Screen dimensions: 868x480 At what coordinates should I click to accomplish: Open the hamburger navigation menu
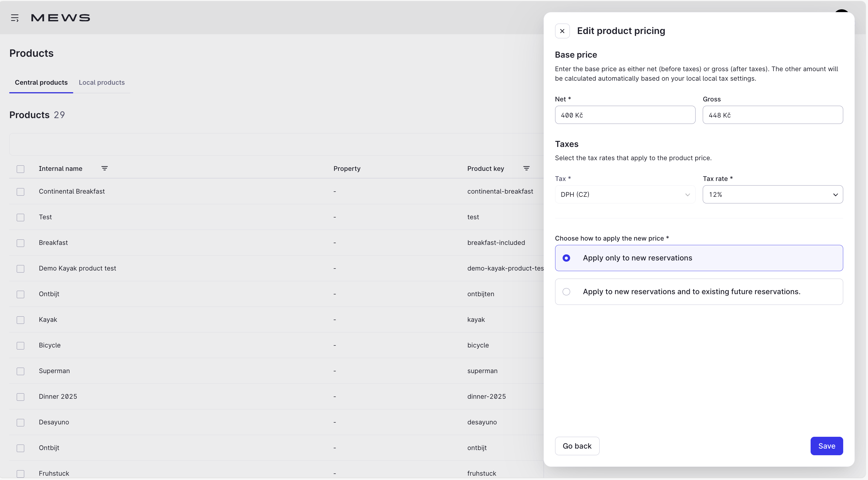14,18
